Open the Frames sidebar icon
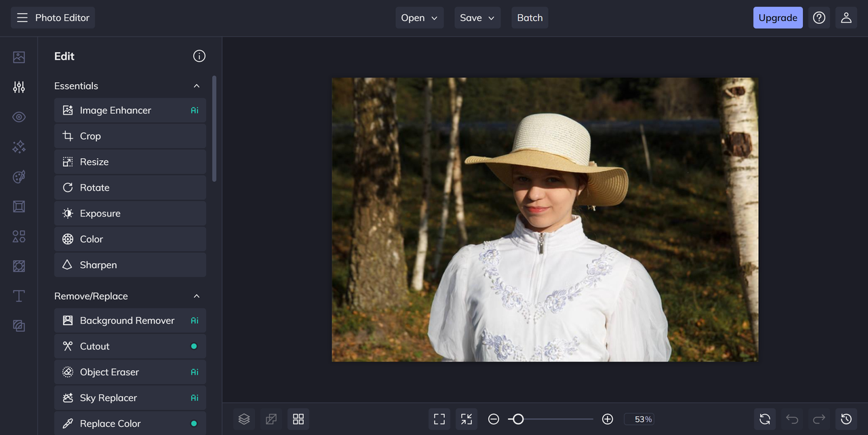 19,206
